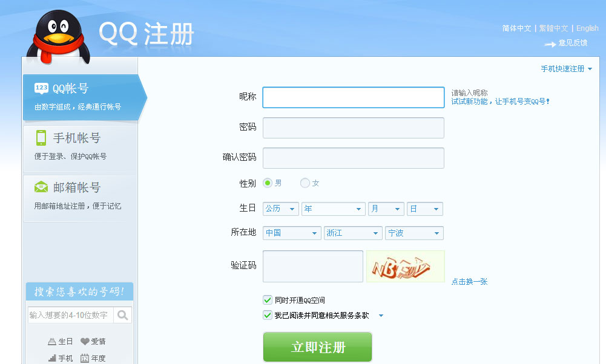Focus the 验证码 captcha input field
The width and height of the screenshot is (606, 364).
(x=312, y=266)
